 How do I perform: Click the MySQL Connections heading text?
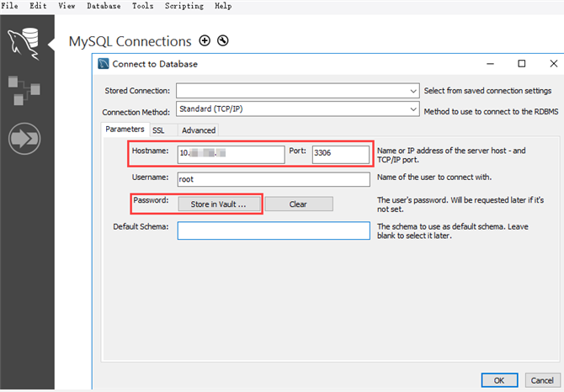tap(130, 42)
